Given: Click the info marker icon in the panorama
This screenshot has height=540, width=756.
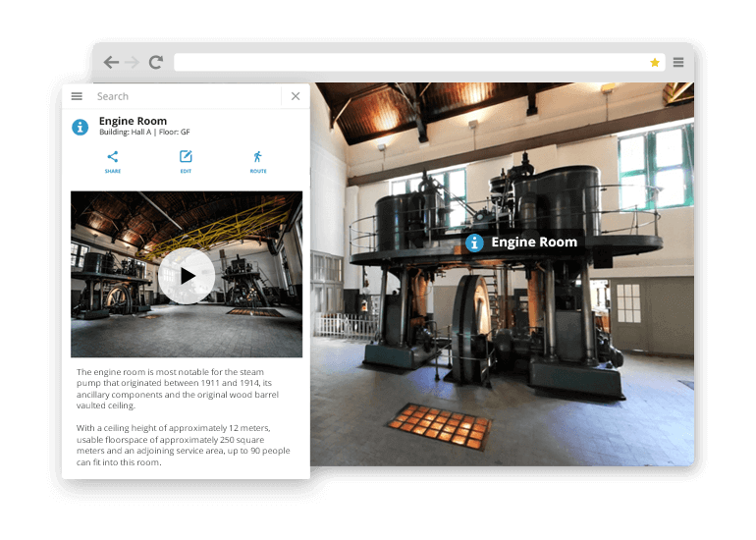Looking at the screenshot, I should pyautogui.click(x=475, y=243).
